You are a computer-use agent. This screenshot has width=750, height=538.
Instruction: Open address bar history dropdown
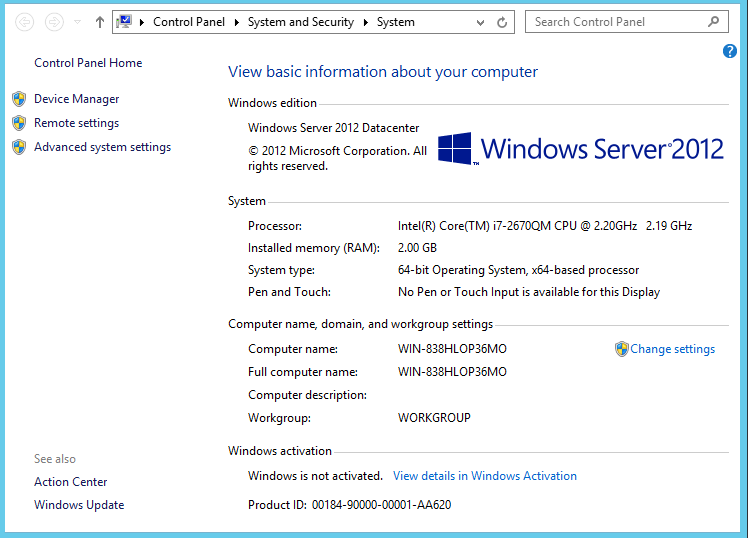(x=480, y=22)
